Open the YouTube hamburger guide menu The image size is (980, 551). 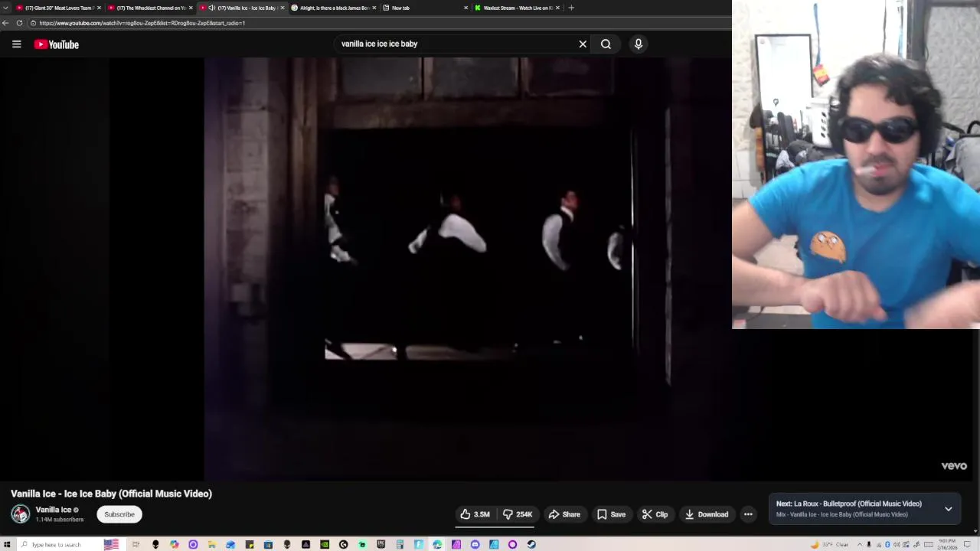click(x=16, y=44)
